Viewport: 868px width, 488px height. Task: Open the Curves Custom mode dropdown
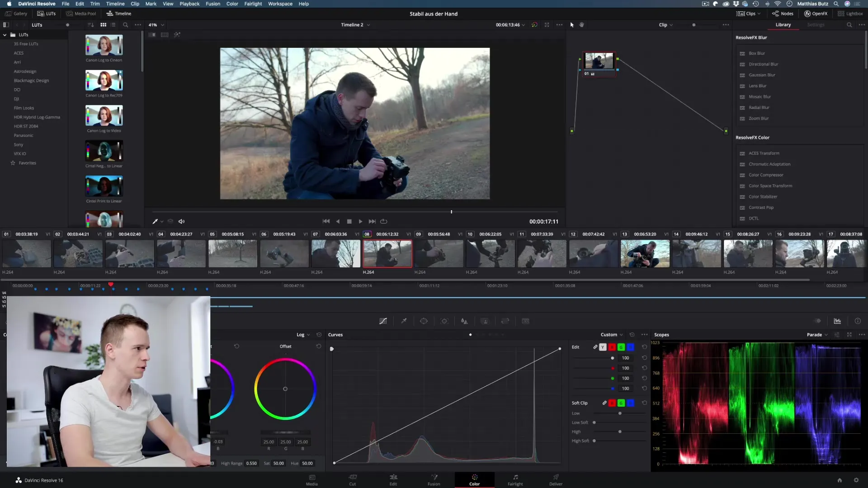(x=612, y=335)
